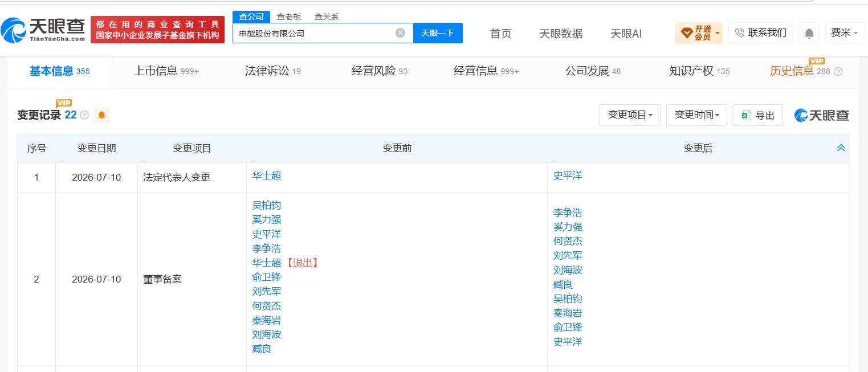The height and width of the screenshot is (372, 868).
Task: Open the 经营风险 tab
Action: pos(380,71)
